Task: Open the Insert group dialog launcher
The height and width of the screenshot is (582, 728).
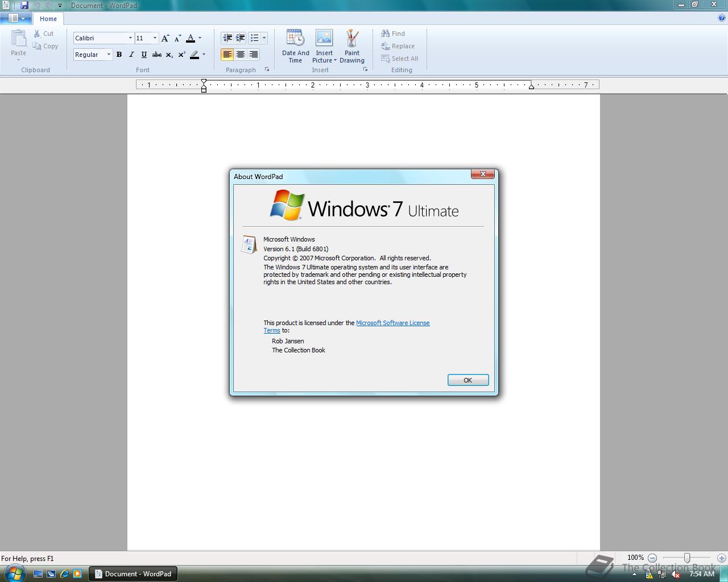Action: click(365, 69)
